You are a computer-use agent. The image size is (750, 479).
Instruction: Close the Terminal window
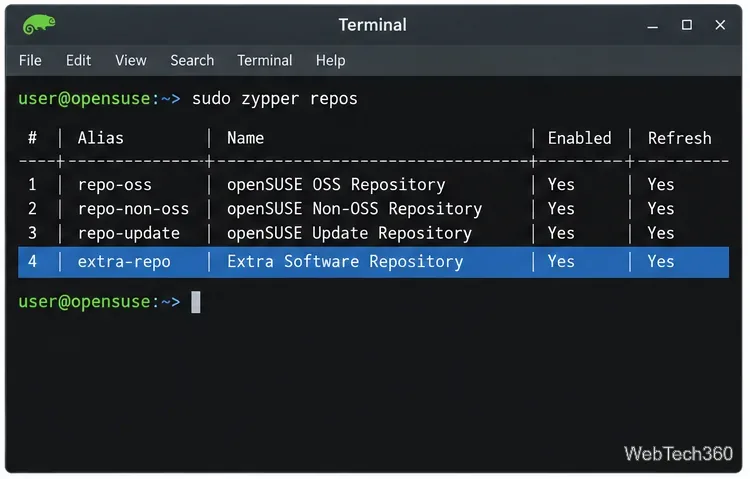(x=720, y=25)
